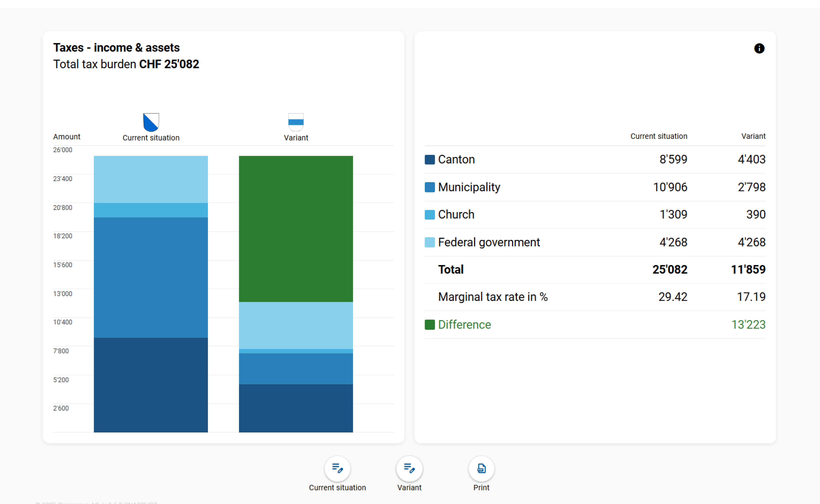Viewport: 820px width, 504px height.
Task: Click the green difference bar segment
Action: coord(296,229)
